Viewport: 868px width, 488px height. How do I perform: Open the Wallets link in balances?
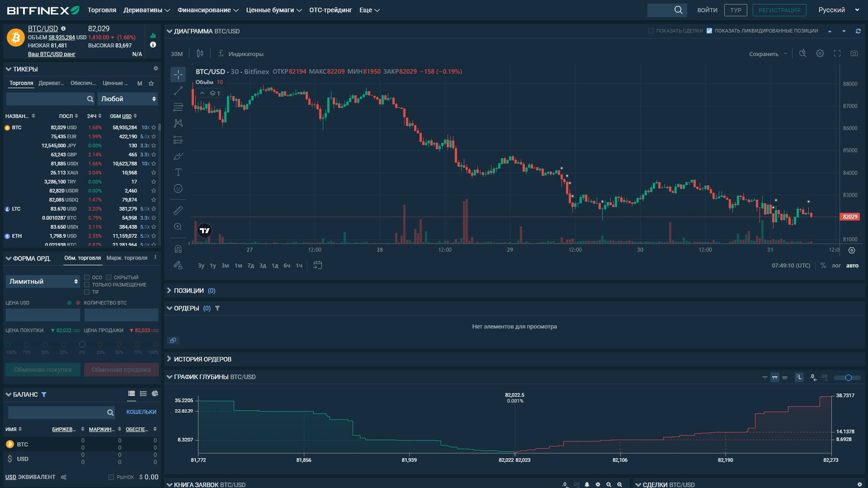tap(141, 412)
